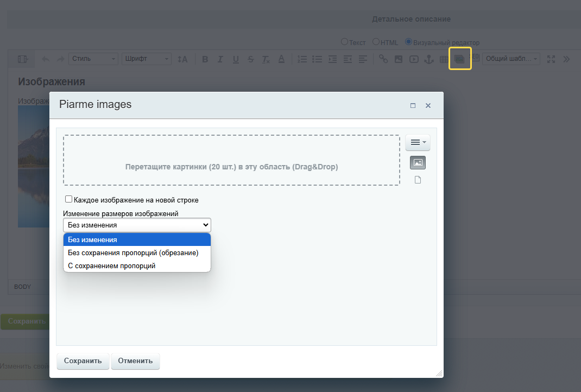The height and width of the screenshot is (392, 581).
Task: Enable 'Каждое изображение на новой строке' checkbox
Action: click(69, 199)
